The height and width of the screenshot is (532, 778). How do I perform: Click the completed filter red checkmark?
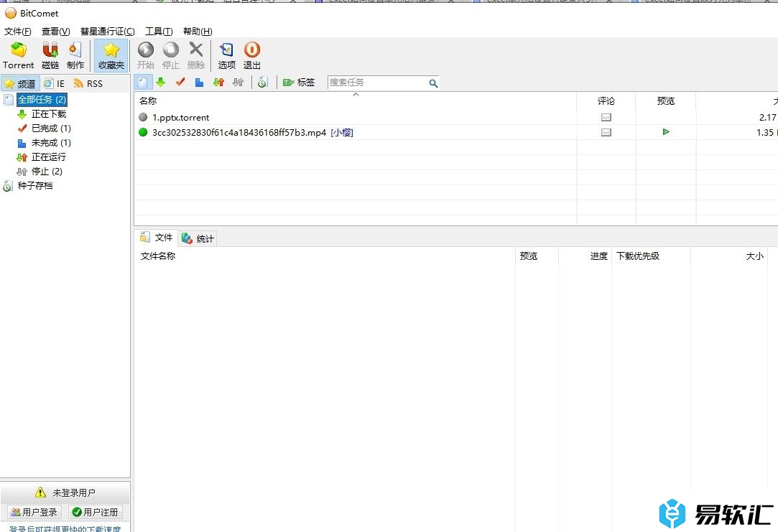click(x=180, y=83)
